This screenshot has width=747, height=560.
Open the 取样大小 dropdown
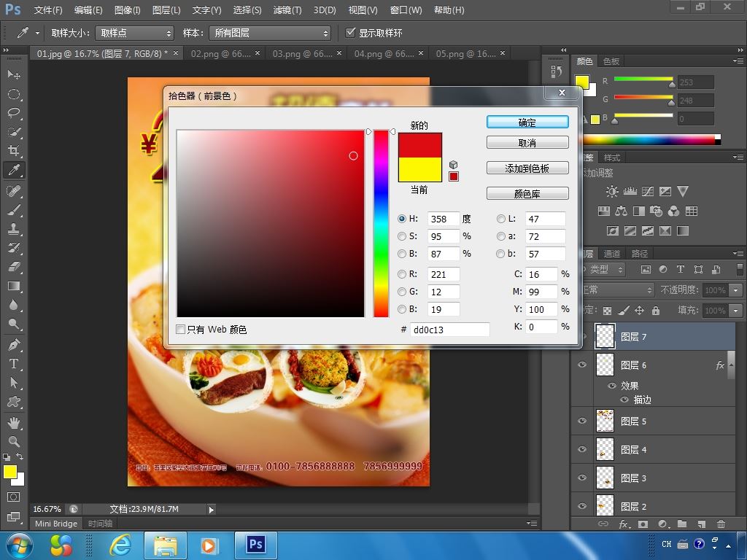[134, 33]
